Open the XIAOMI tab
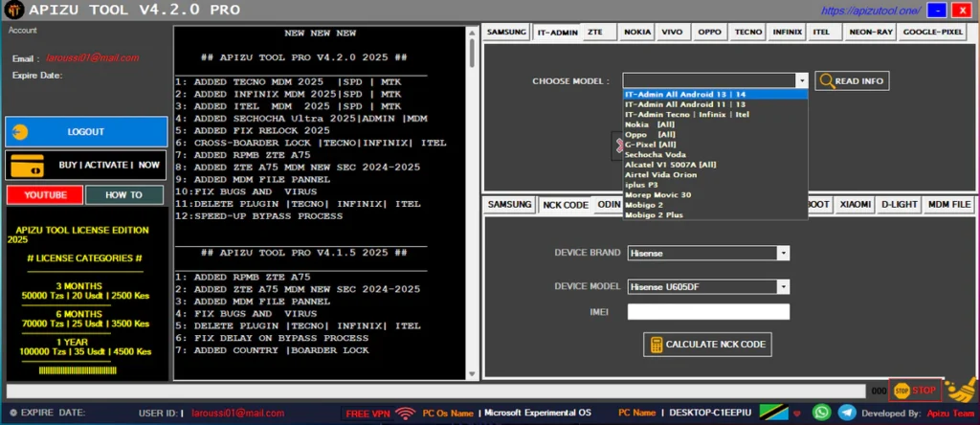 pyautogui.click(x=856, y=205)
